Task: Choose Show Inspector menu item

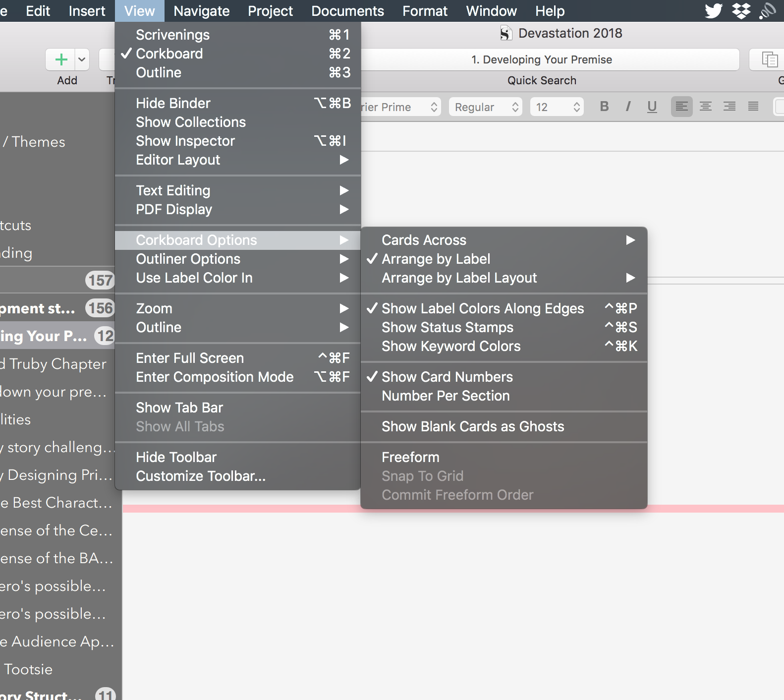Action: tap(238, 141)
